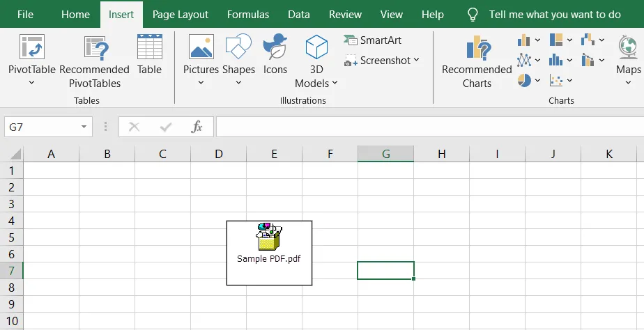Screen dimensions: 644x330
Task: Click the Tell me what you want search box
Action: pyautogui.click(x=555, y=15)
